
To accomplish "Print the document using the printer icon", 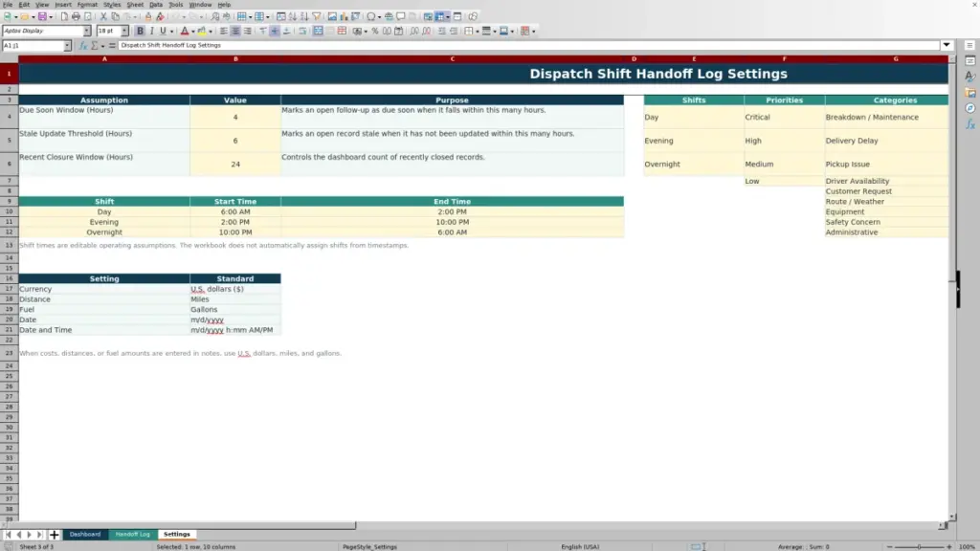I will coord(76,17).
